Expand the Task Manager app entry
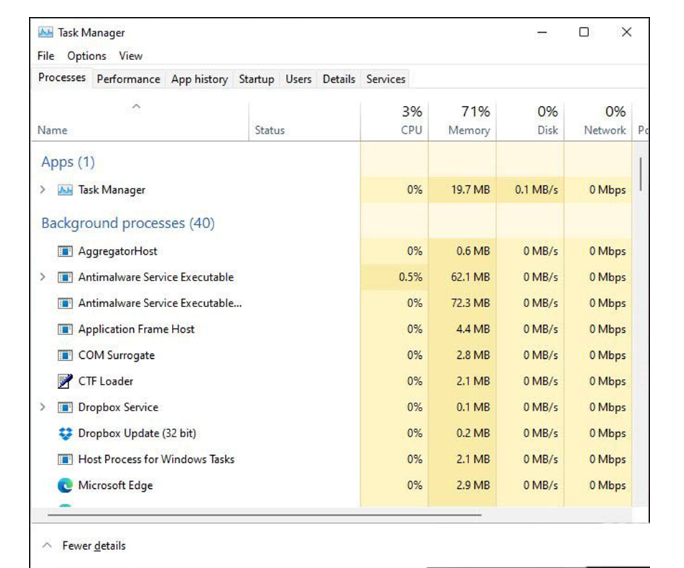This screenshot has width=684, height=568. (x=42, y=190)
